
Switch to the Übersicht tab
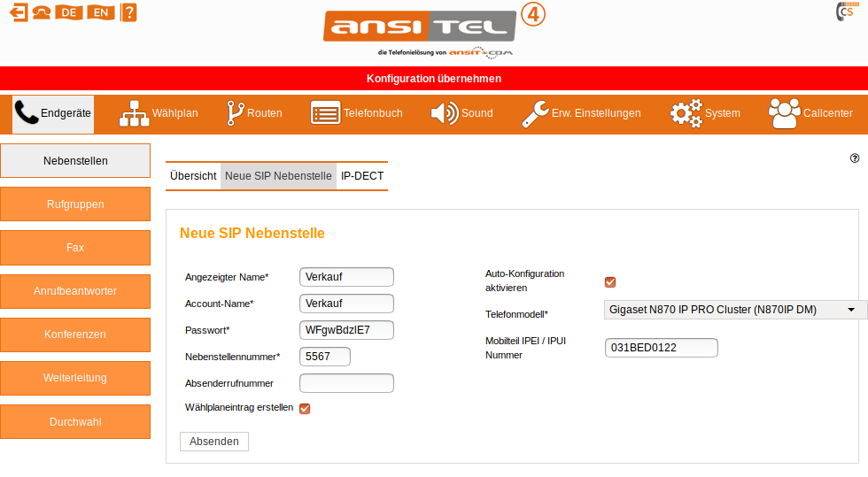coord(193,176)
